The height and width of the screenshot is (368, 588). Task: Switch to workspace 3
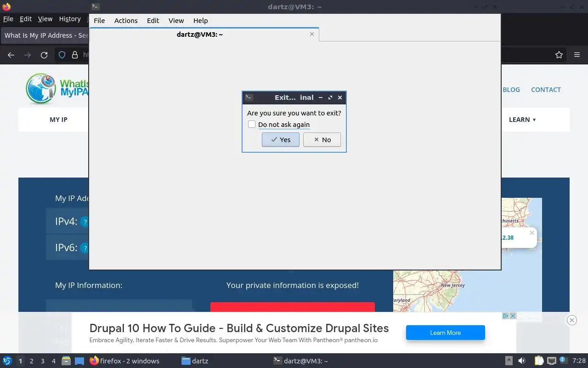[42, 361]
